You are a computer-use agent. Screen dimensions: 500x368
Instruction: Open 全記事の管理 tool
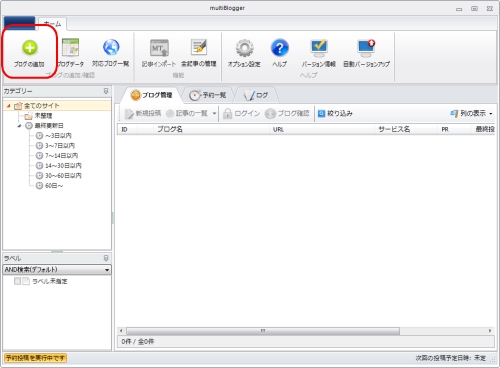[199, 52]
